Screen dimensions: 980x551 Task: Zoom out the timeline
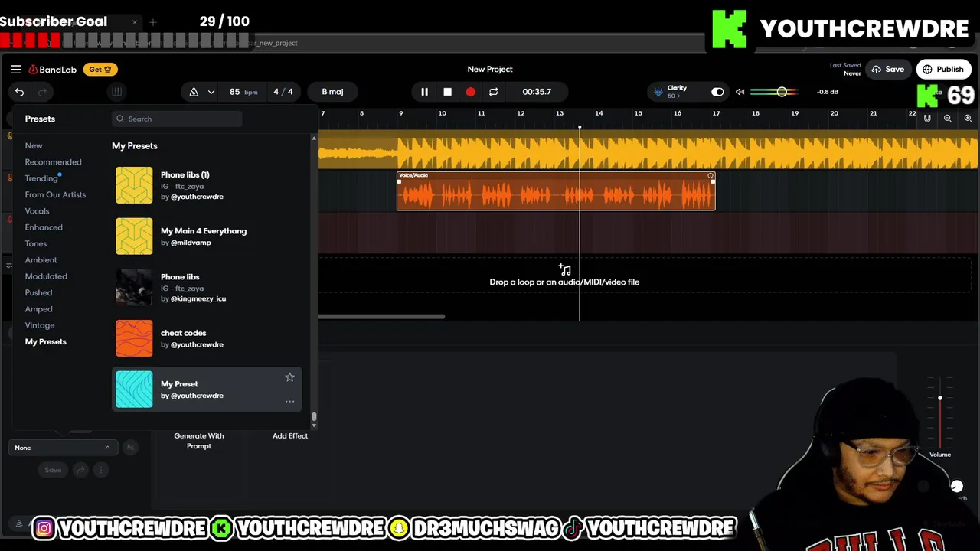[948, 119]
